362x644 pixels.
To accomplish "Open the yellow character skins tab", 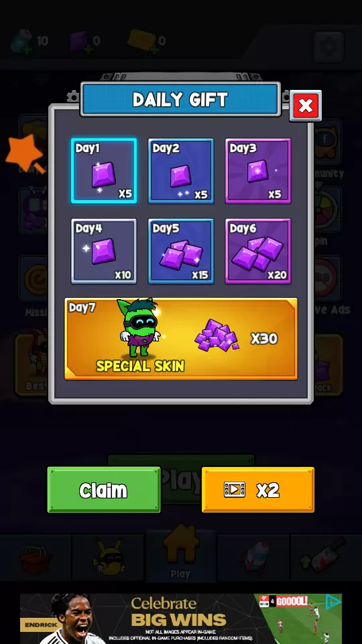I will 108,558.
